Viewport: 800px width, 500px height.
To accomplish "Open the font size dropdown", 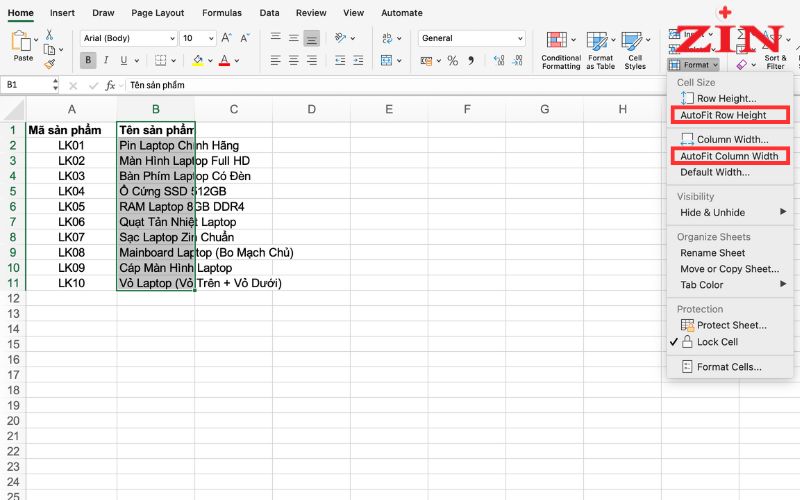I will point(198,38).
